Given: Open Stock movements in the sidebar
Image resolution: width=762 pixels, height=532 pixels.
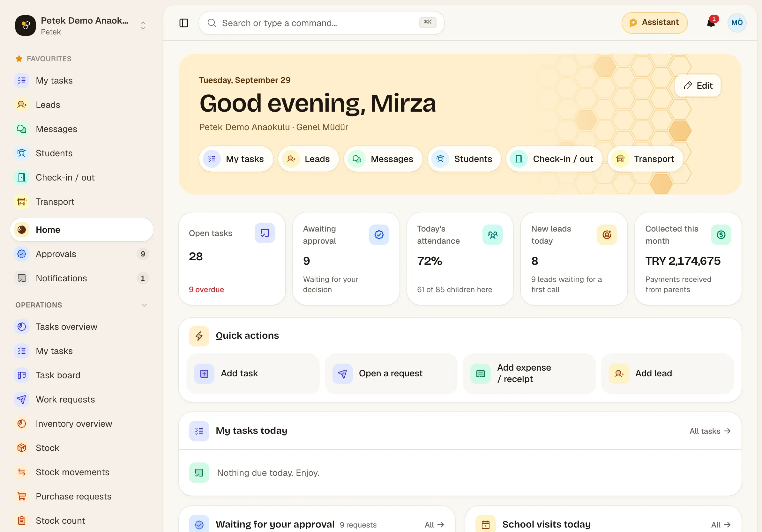Looking at the screenshot, I should [82, 472].
